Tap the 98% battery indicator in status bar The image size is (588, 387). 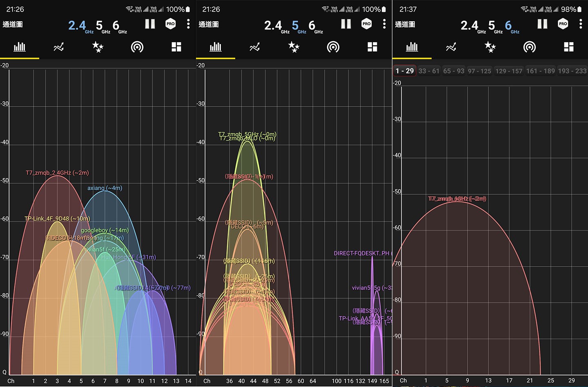571,9
